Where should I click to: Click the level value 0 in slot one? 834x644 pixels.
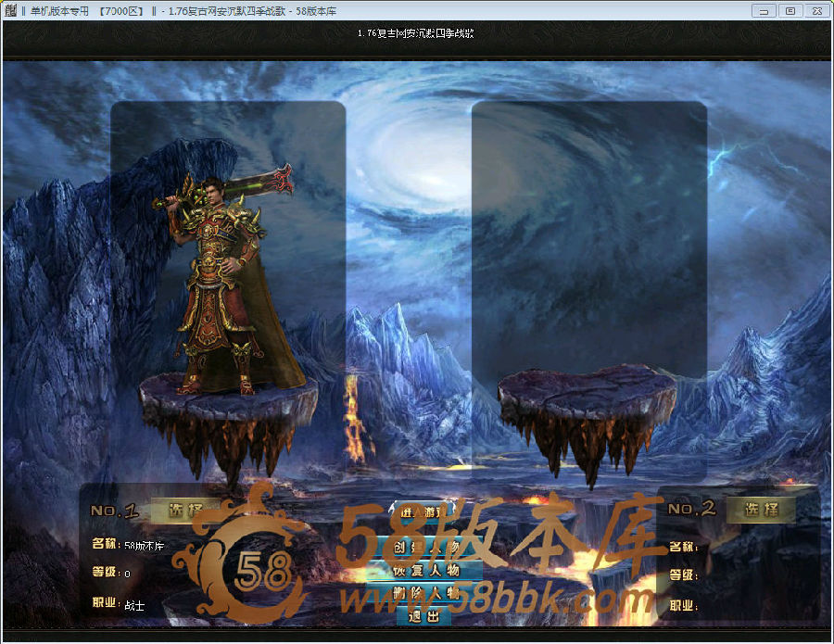(127, 574)
